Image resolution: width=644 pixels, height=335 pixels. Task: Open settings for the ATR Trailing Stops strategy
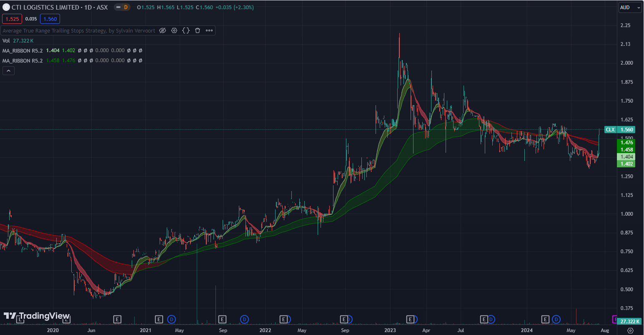click(x=174, y=30)
